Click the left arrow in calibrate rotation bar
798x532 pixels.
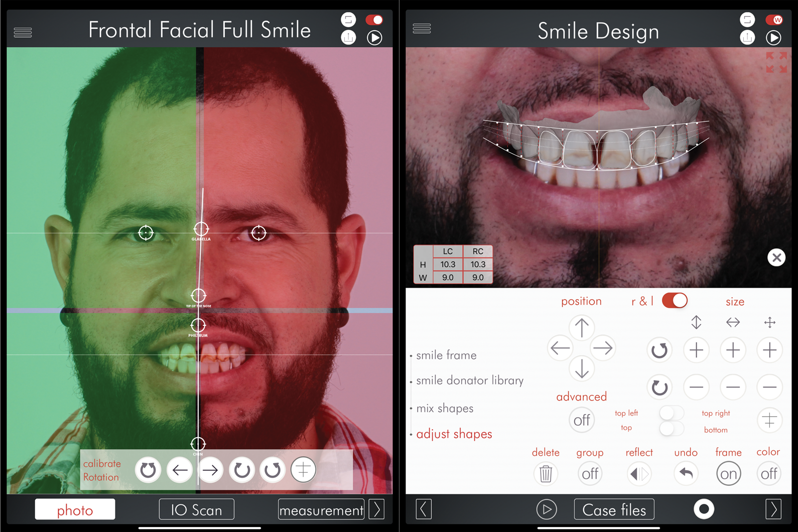tap(180, 470)
